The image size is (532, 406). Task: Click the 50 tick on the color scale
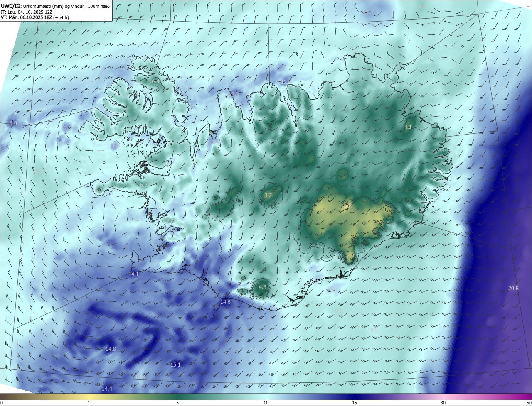528,403
